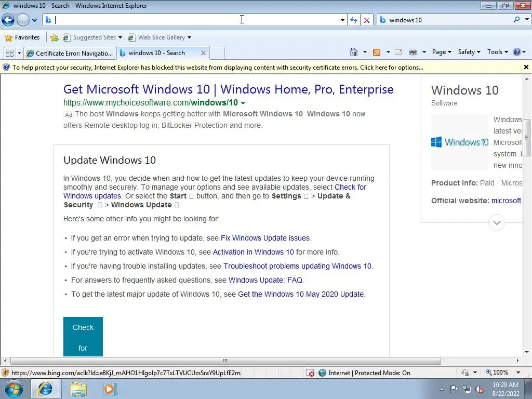The height and width of the screenshot is (399, 532).
Task: Go back with the Back arrow button
Action: pyautogui.click(x=8, y=20)
